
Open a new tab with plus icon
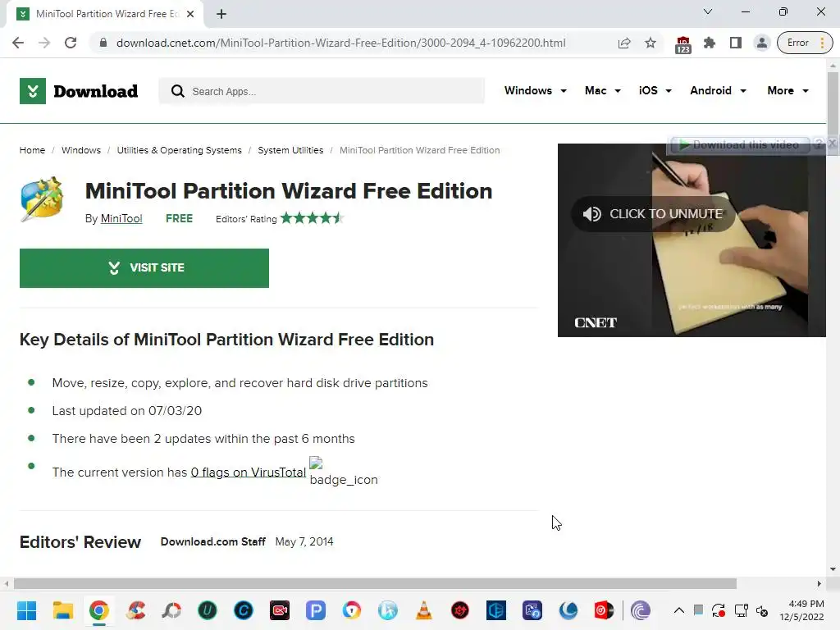click(221, 14)
